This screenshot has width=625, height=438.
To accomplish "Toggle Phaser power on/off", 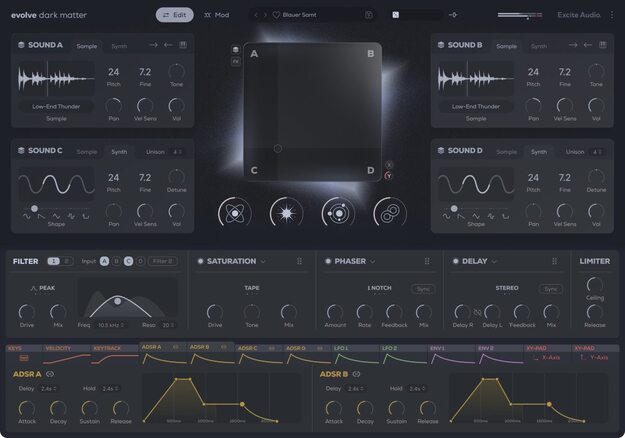I will (328, 261).
